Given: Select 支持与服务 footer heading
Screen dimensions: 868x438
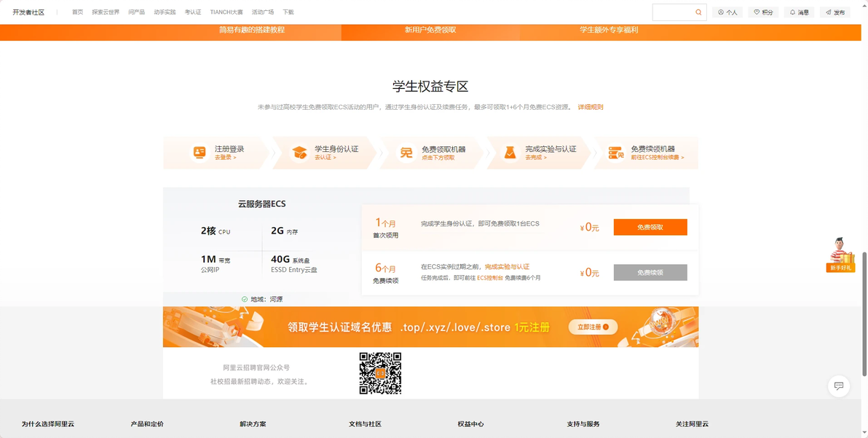Looking at the screenshot, I should point(583,424).
